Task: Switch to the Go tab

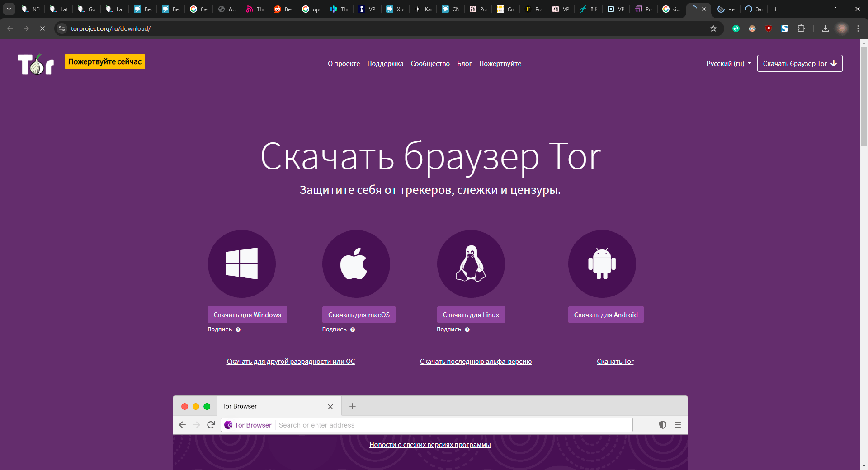Action: tap(87, 9)
